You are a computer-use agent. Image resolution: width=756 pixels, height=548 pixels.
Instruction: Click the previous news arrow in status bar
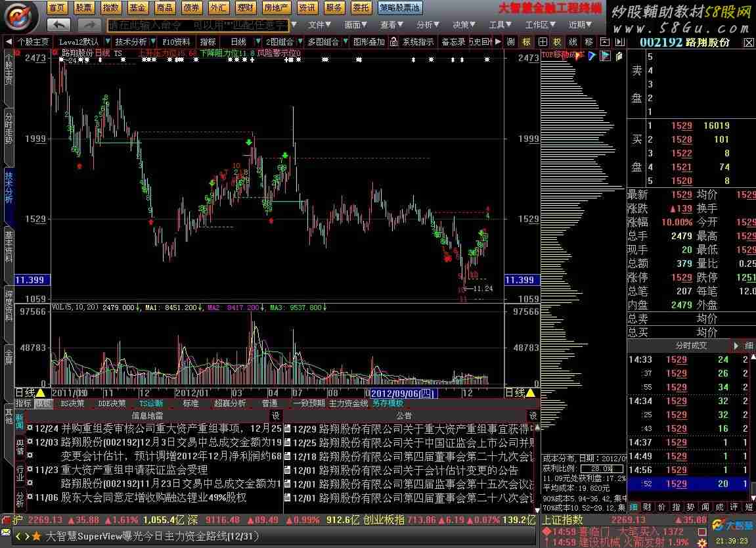pos(18,536)
